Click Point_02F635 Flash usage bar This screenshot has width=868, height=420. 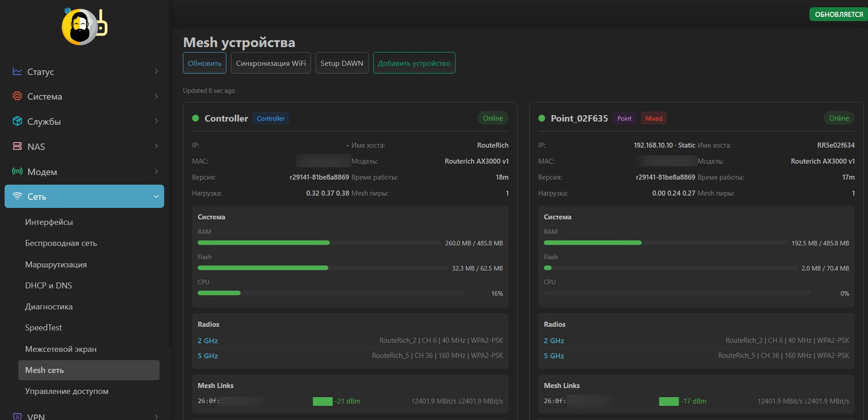click(x=670, y=268)
